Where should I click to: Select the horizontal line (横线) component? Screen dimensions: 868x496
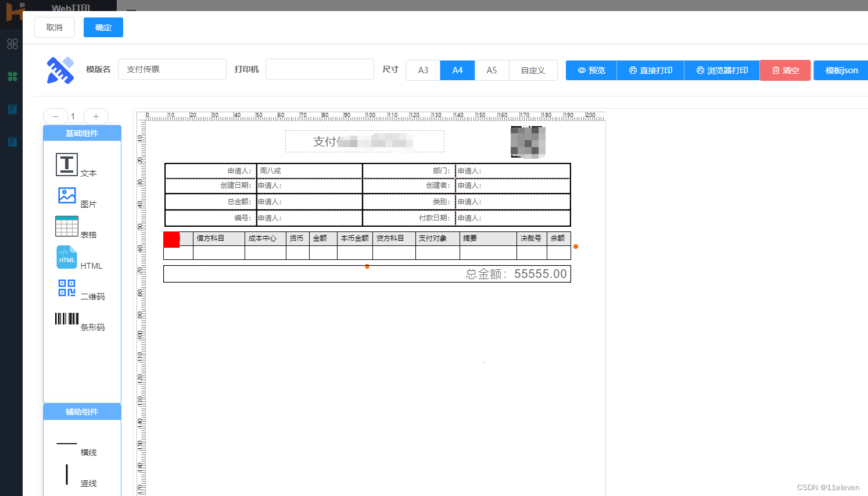(67, 444)
